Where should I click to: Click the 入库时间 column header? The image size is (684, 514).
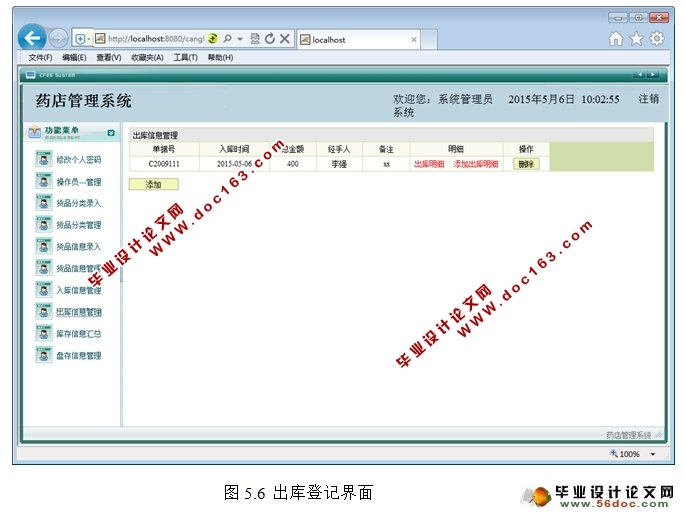(234, 149)
